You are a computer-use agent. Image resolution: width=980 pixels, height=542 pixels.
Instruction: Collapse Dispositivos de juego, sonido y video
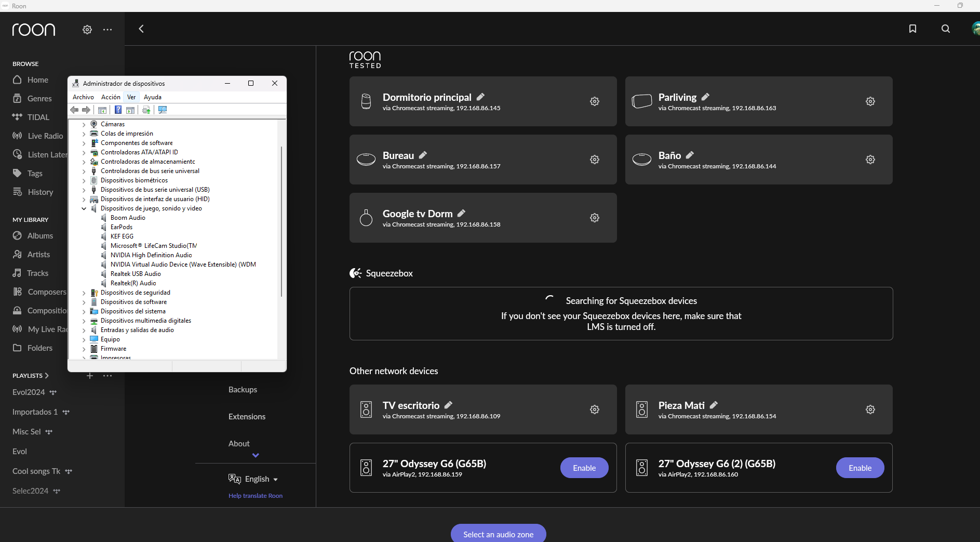click(84, 209)
